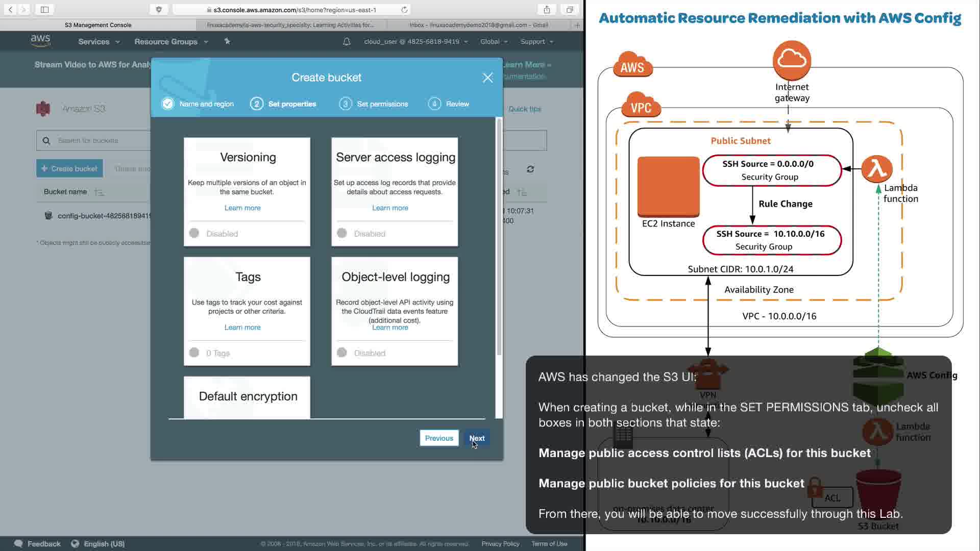The image size is (980, 551).
Task: Go back with Safari back arrow
Action: coord(10,10)
